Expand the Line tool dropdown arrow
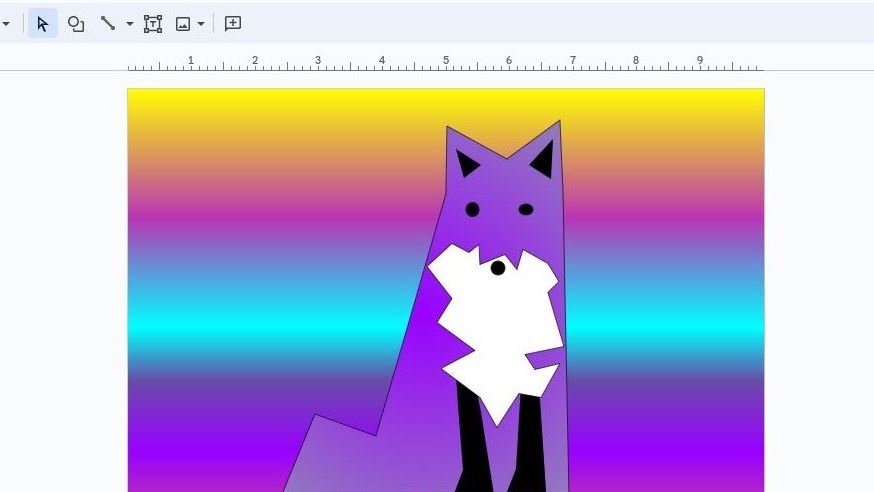The width and height of the screenshot is (874, 492). click(x=130, y=24)
